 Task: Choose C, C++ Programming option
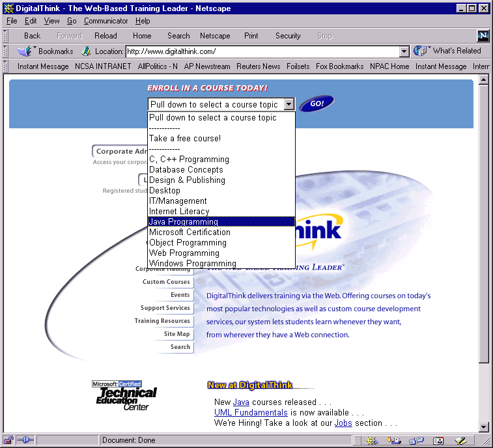pyautogui.click(x=221, y=159)
